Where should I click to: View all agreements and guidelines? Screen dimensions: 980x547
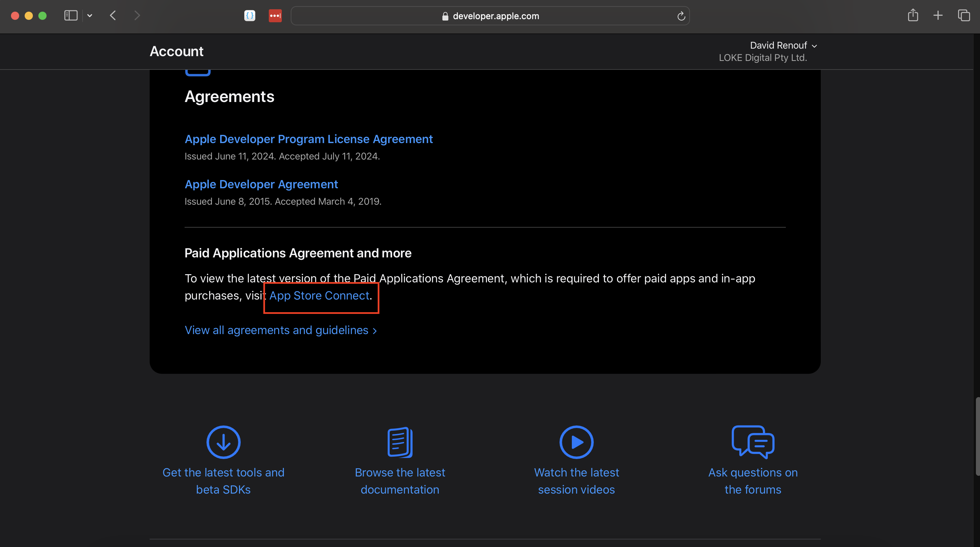(x=281, y=330)
